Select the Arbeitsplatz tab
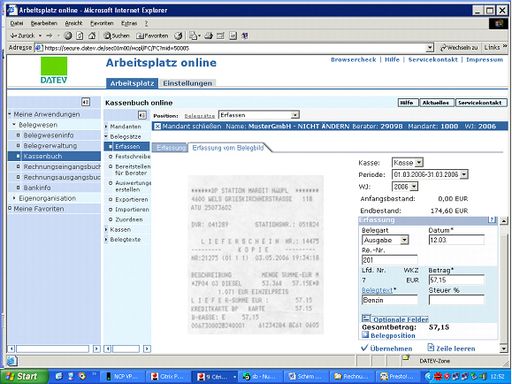Image resolution: width=512 pixels, height=384 pixels. click(132, 83)
